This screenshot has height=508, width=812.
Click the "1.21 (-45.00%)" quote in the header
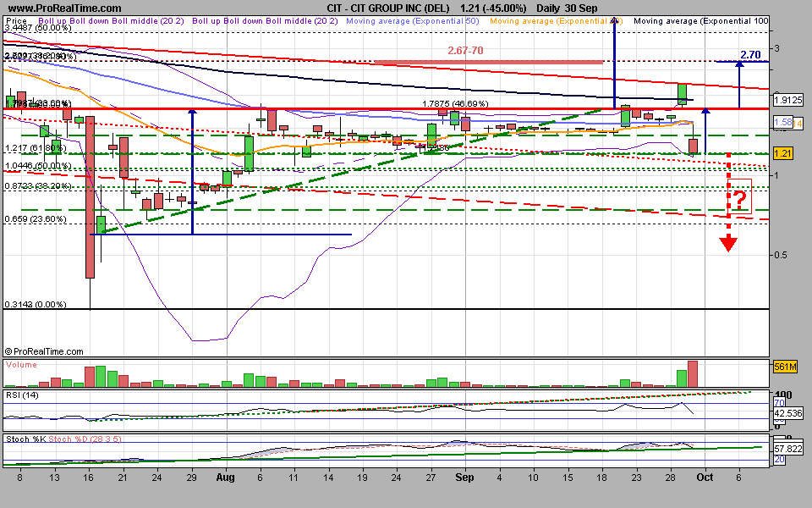493,8
